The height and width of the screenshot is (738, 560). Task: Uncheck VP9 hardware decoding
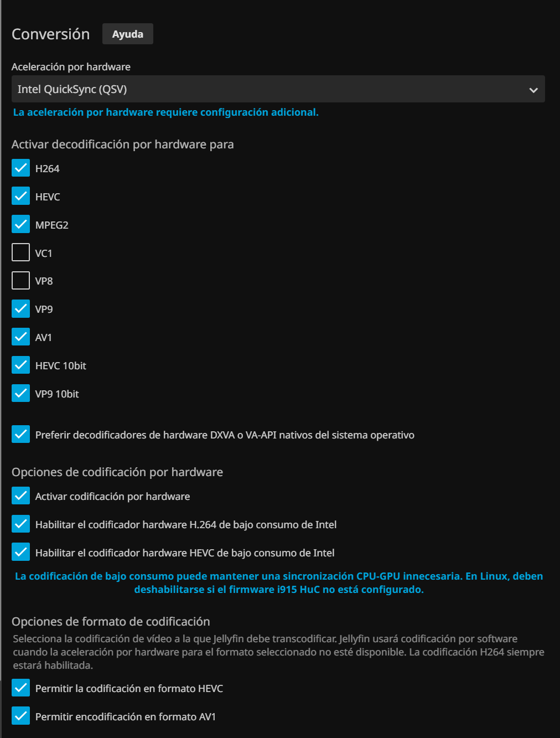pos(21,309)
